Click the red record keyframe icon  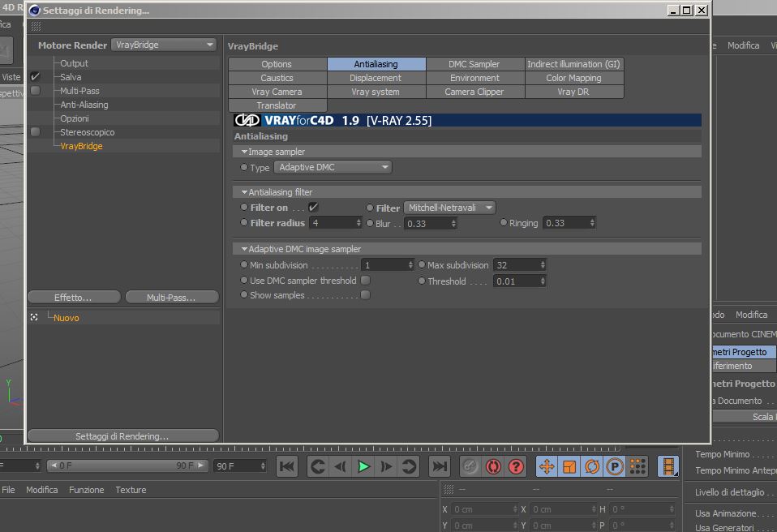[493, 466]
